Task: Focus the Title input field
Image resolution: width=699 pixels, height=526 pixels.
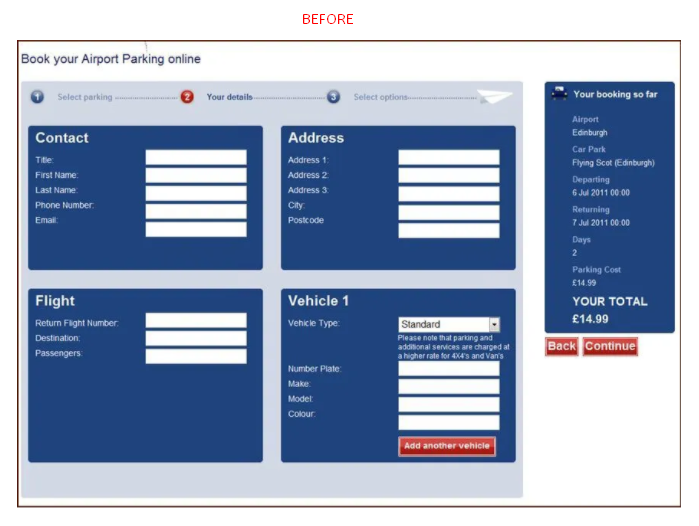Action: pos(196,157)
